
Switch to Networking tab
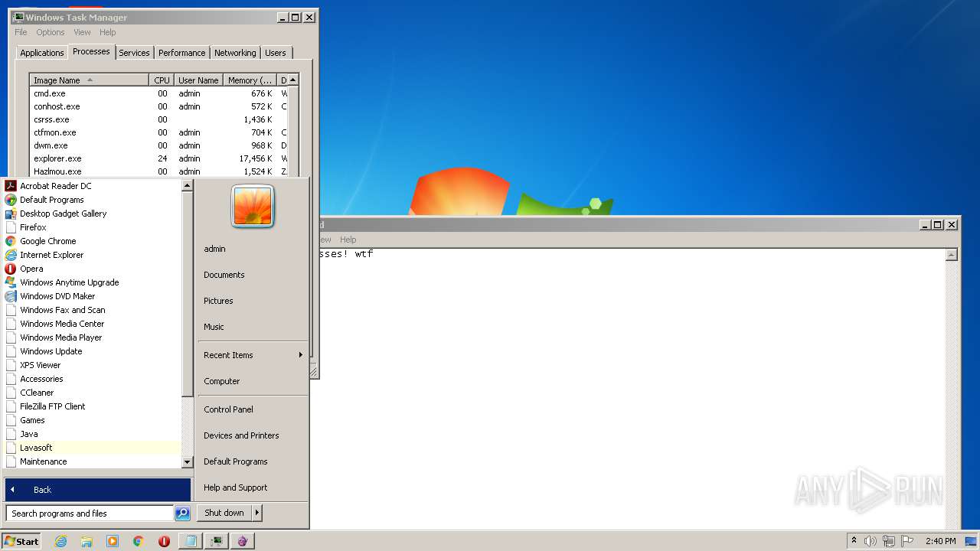235,53
